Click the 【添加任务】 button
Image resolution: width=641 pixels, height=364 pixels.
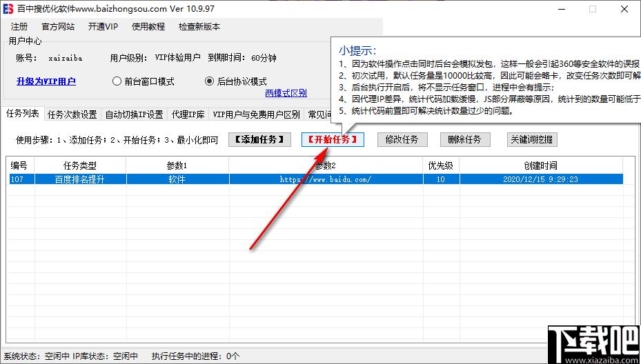click(x=259, y=139)
